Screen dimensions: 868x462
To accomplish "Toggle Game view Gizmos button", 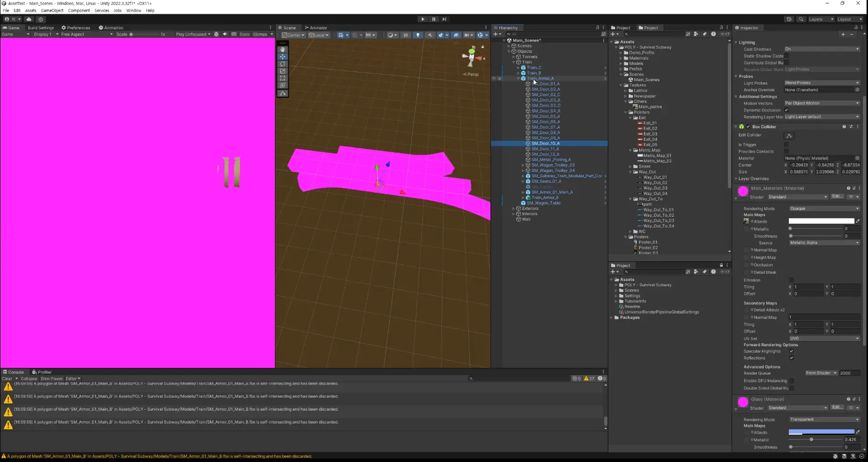I will point(260,35).
